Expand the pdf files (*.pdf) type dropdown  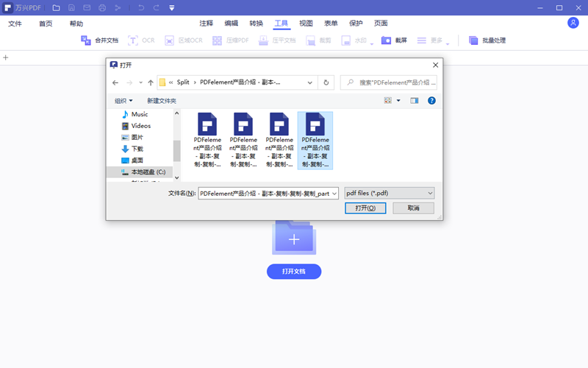(x=429, y=193)
